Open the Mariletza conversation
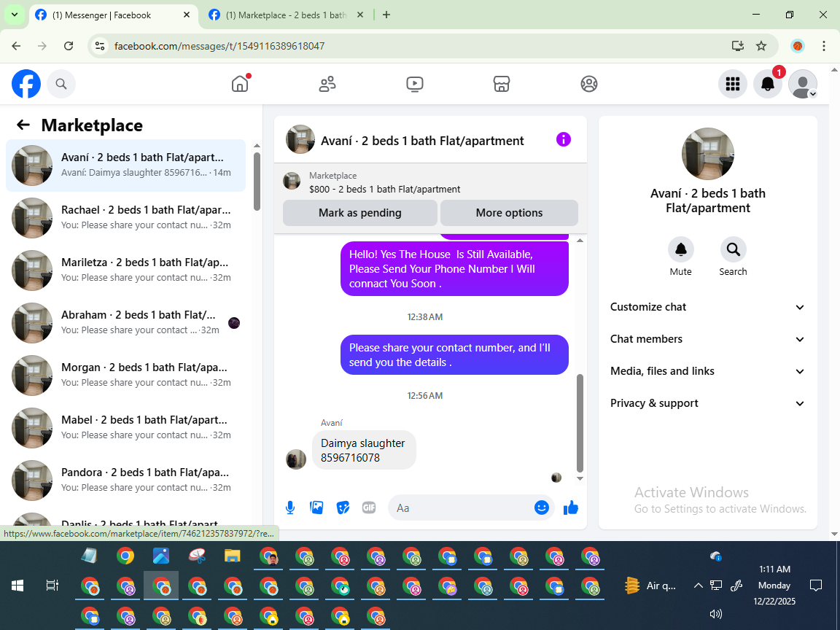This screenshot has width=840, height=630. click(126, 270)
